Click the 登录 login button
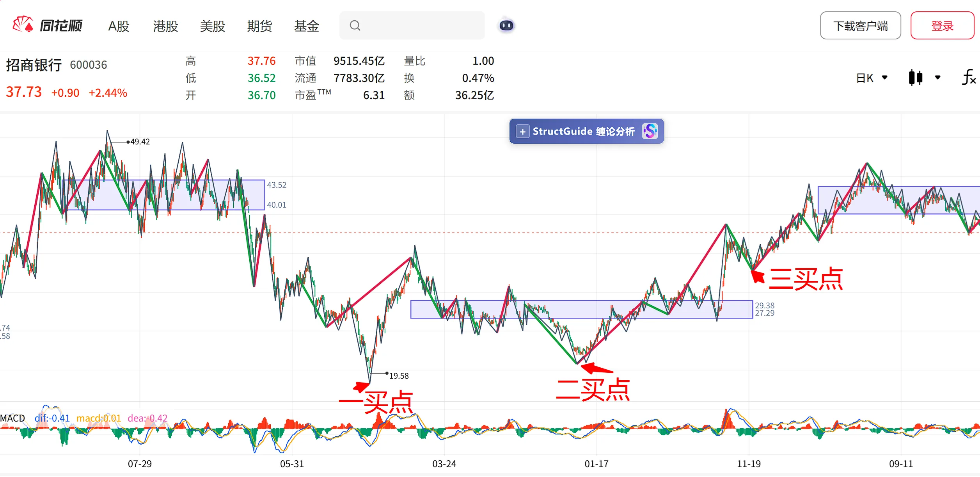This screenshot has width=980, height=477. pyautogui.click(x=942, y=25)
